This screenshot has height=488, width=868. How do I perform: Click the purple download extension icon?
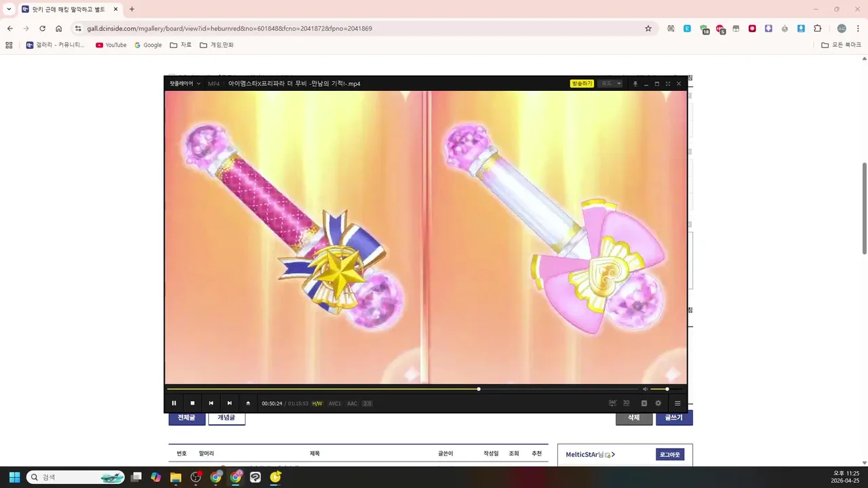point(768,28)
